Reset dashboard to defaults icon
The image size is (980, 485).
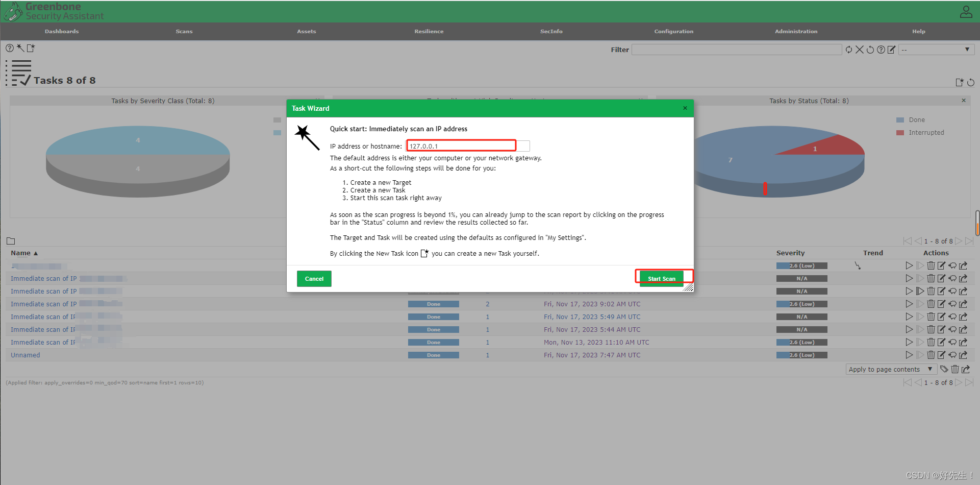[x=971, y=82]
